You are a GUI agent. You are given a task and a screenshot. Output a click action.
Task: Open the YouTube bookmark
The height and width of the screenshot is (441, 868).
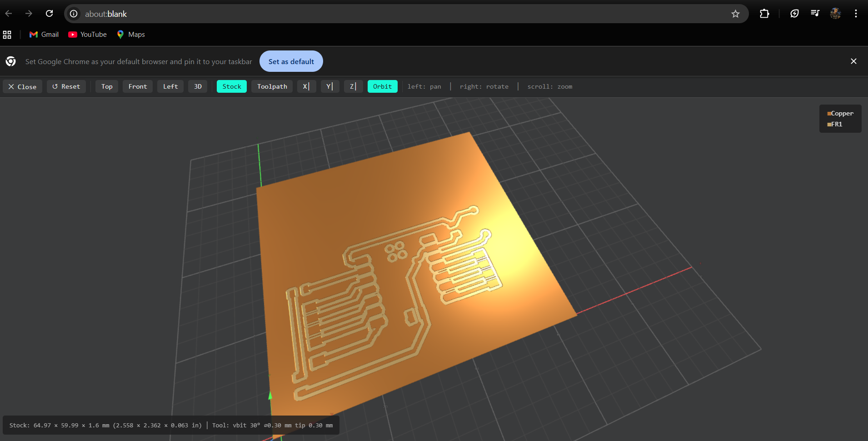click(x=87, y=35)
